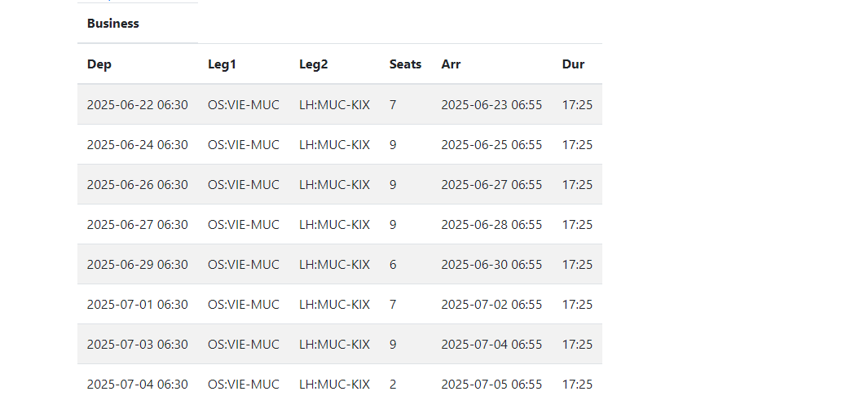Select the Business tab

pos(113,24)
